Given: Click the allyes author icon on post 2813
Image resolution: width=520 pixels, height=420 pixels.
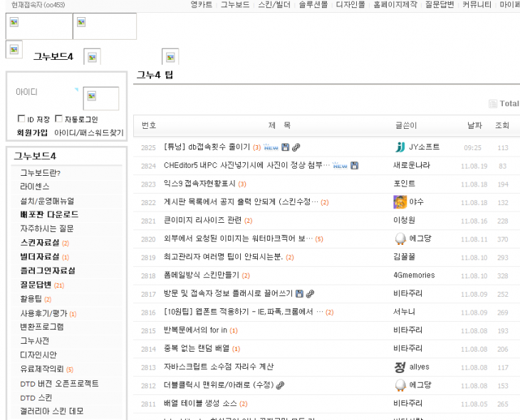Looking at the screenshot, I should [400, 367].
